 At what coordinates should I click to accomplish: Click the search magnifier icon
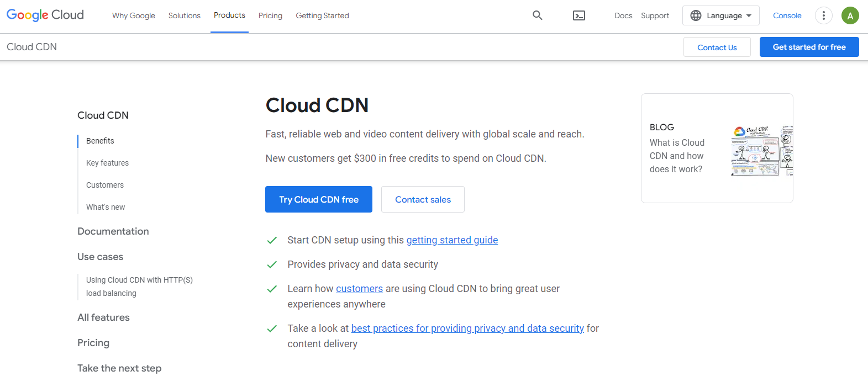(537, 15)
